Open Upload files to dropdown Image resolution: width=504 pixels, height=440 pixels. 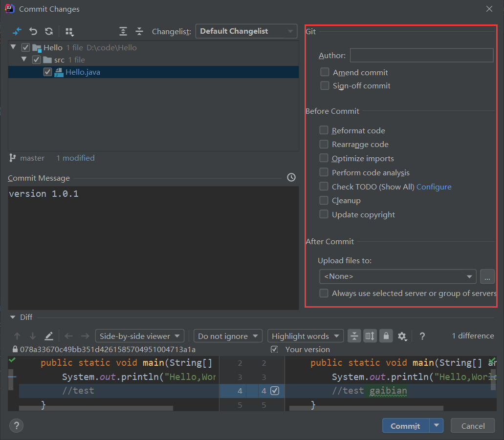click(397, 276)
